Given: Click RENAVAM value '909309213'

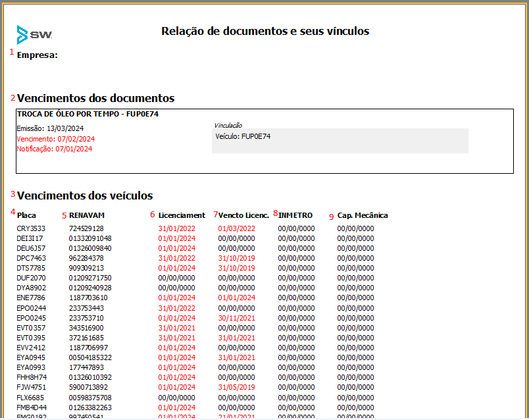Looking at the screenshot, I should [x=86, y=268].
